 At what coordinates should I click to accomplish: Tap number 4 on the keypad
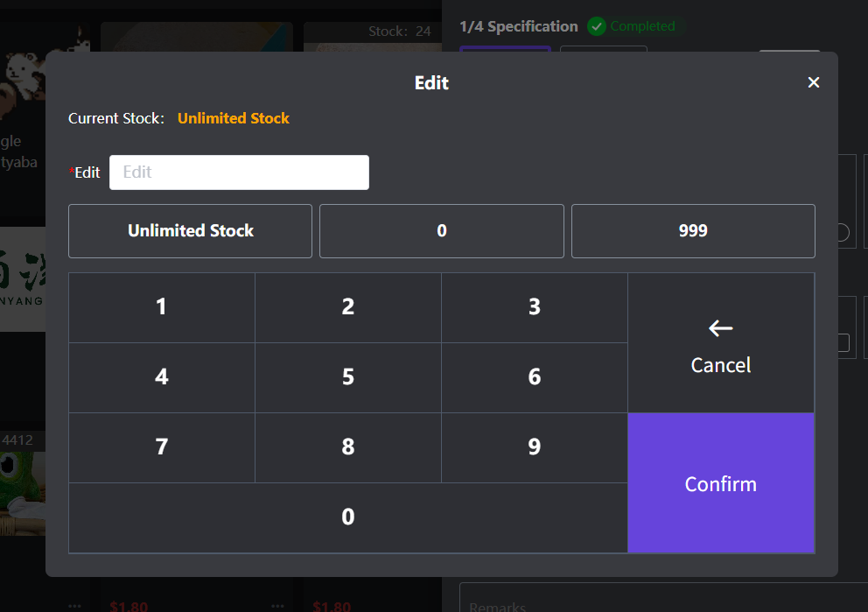tap(162, 377)
